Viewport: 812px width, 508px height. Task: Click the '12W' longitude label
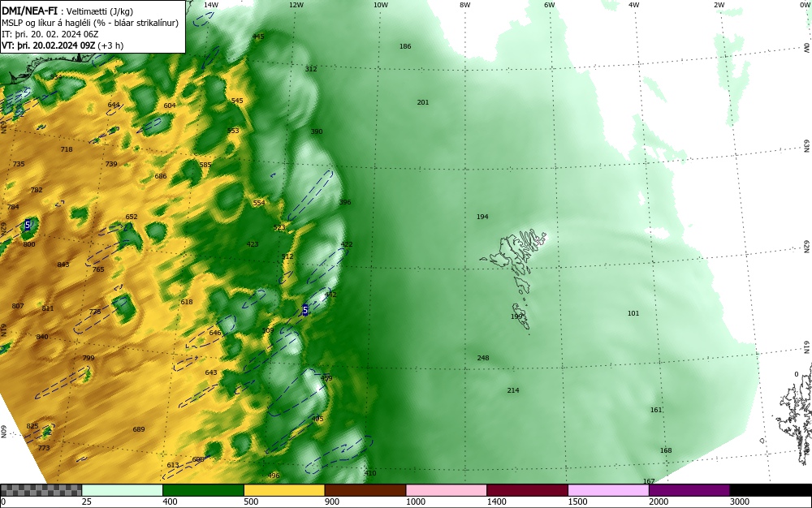tap(296, 5)
